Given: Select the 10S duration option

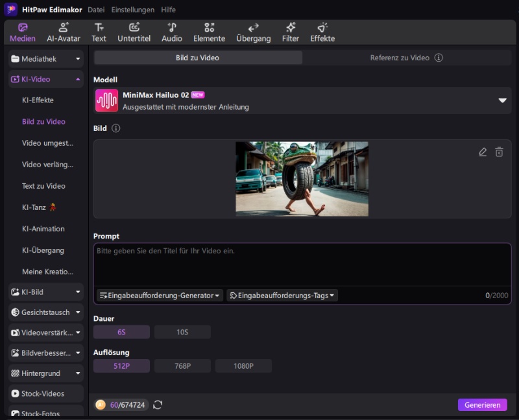Looking at the screenshot, I should point(182,332).
